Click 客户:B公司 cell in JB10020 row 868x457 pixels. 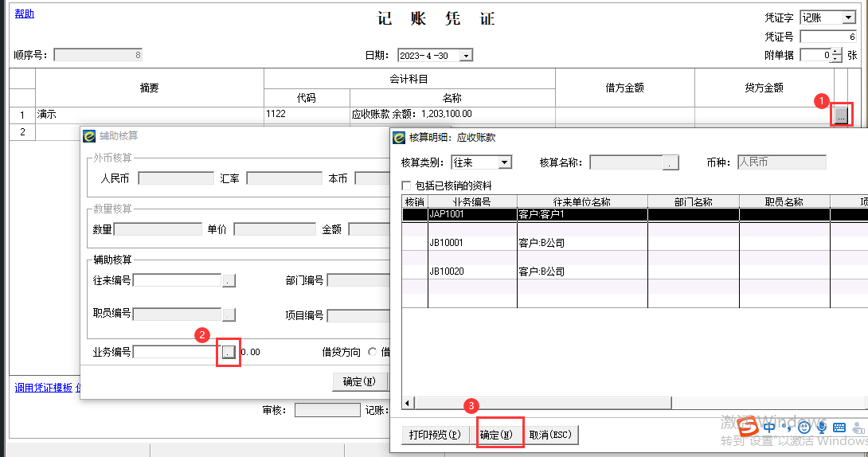click(582, 271)
